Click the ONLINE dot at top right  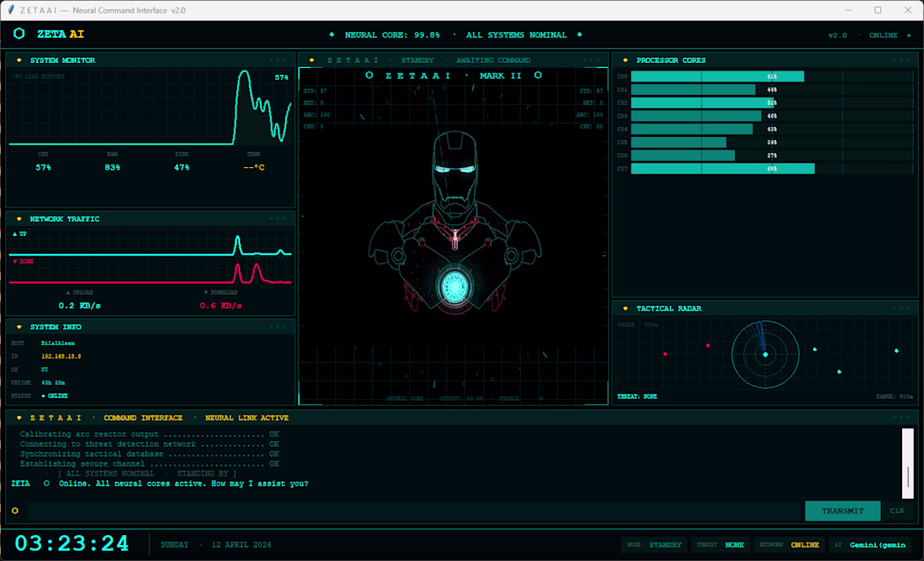pos(908,35)
